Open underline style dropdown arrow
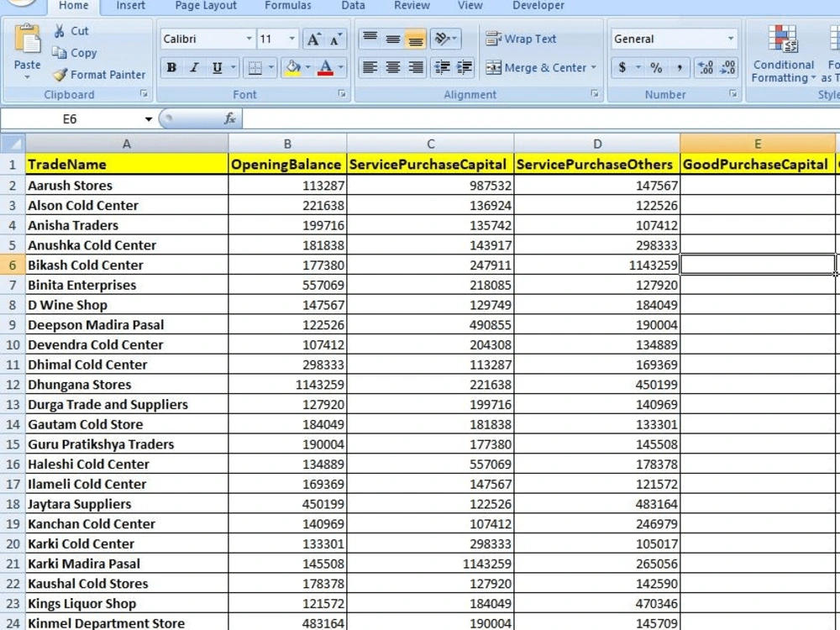Screen dimensions: 840x630 click(x=233, y=67)
